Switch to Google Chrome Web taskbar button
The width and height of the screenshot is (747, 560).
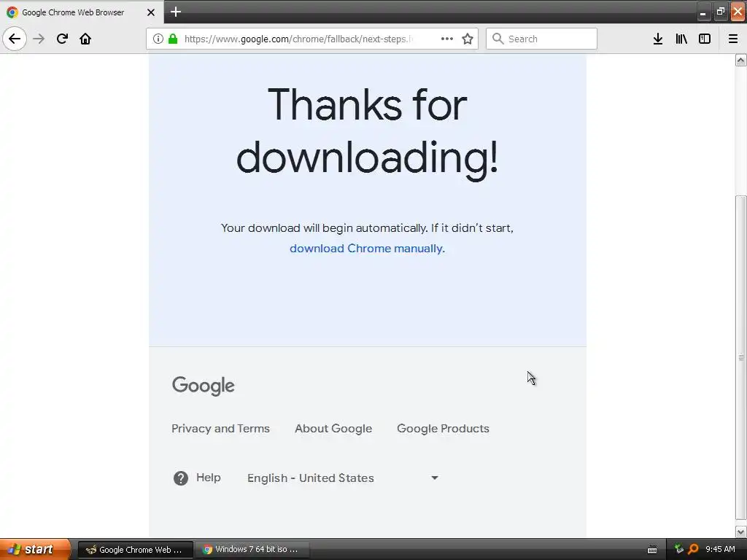pos(135,550)
